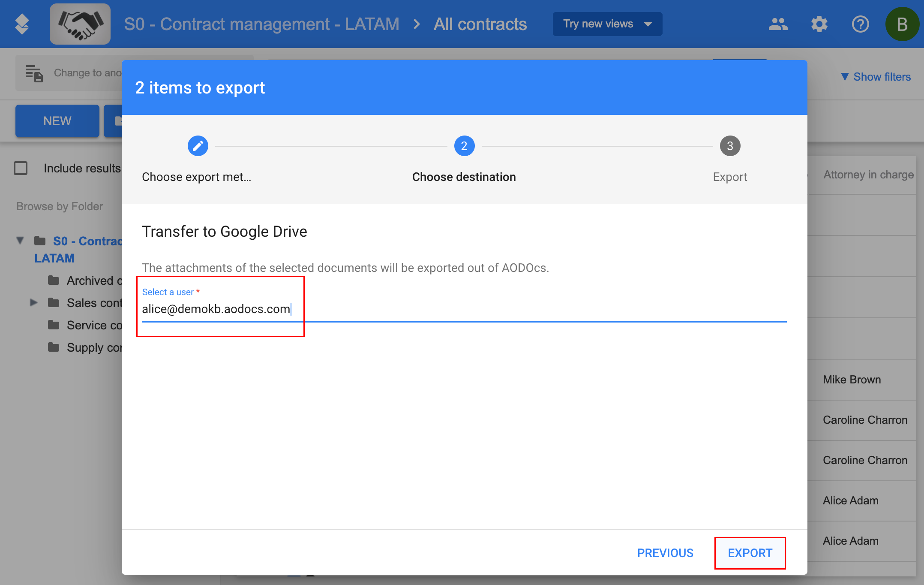Click Show filters link

click(x=876, y=77)
